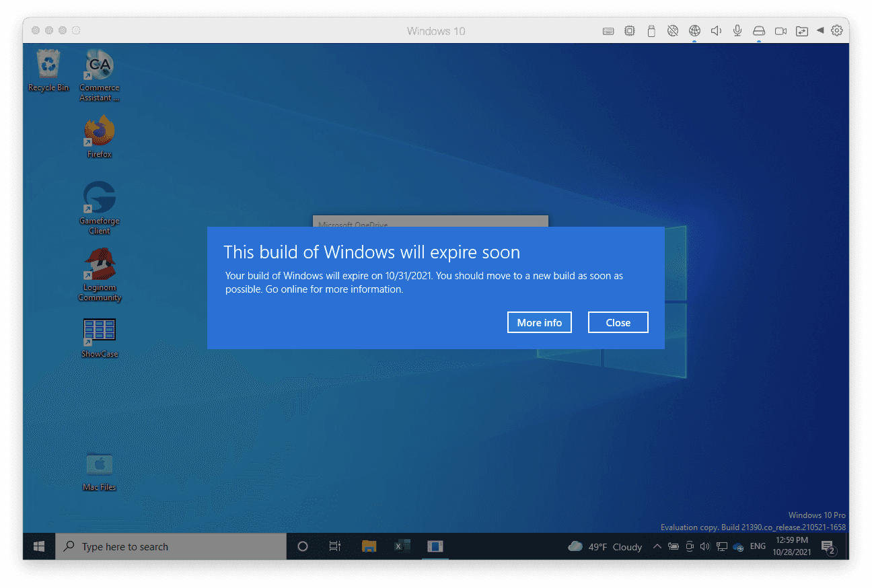
Task: Select the Loginom Community desktop shortcut
Action: coord(100,274)
